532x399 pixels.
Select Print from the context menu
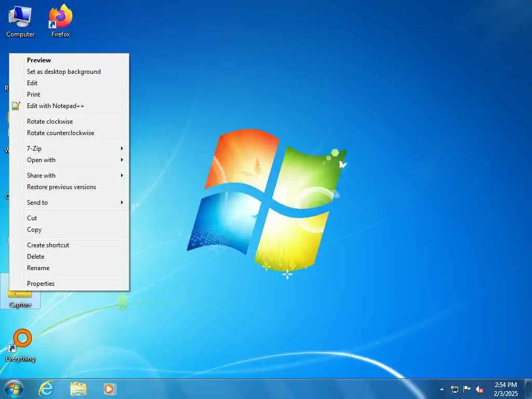pos(69,95)
